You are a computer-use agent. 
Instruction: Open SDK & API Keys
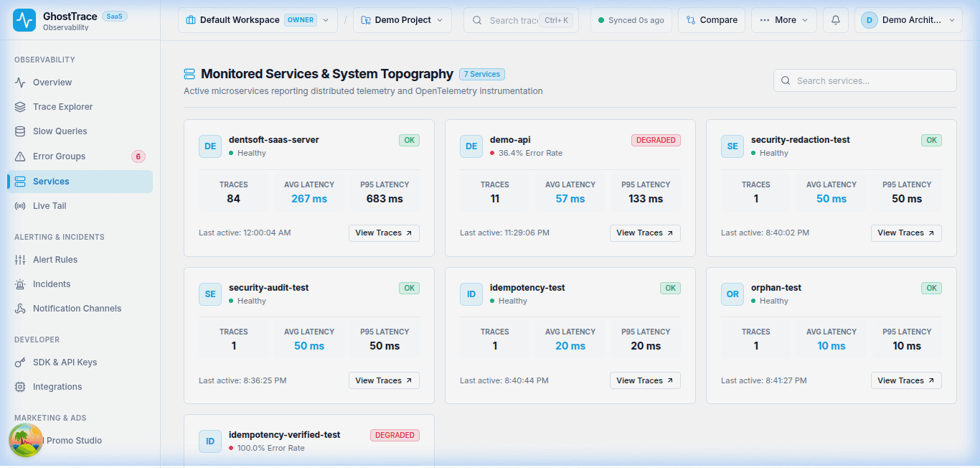point(80,362)
